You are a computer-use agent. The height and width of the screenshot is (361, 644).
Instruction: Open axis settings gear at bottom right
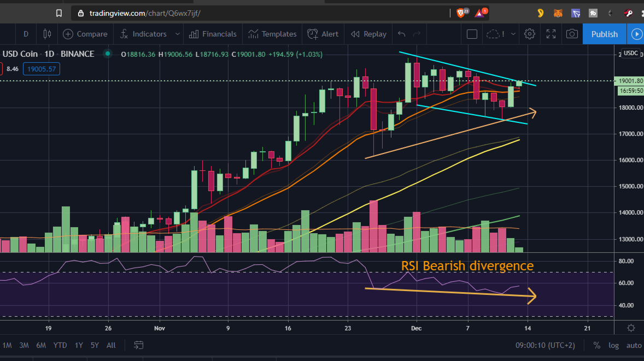631,328
